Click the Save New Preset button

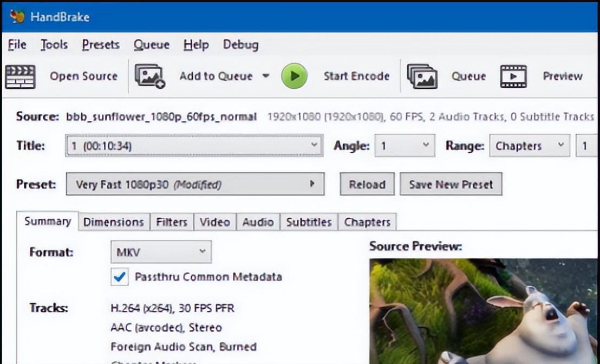point(451,184)
